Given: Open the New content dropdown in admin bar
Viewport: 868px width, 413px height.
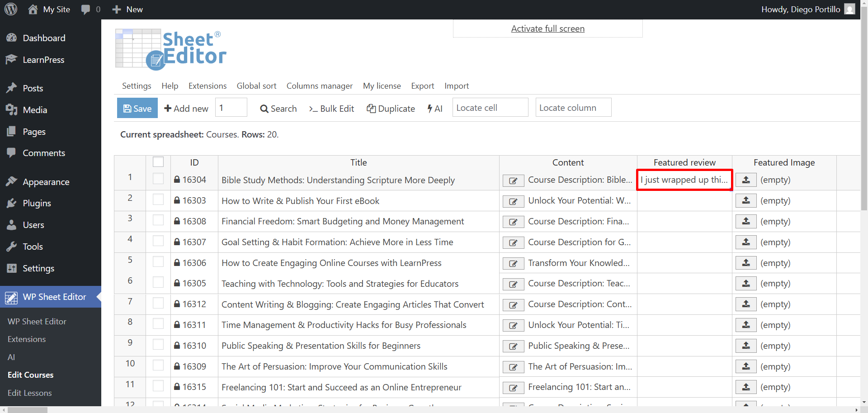Looking at the screenshot, I should coord(127,9).
